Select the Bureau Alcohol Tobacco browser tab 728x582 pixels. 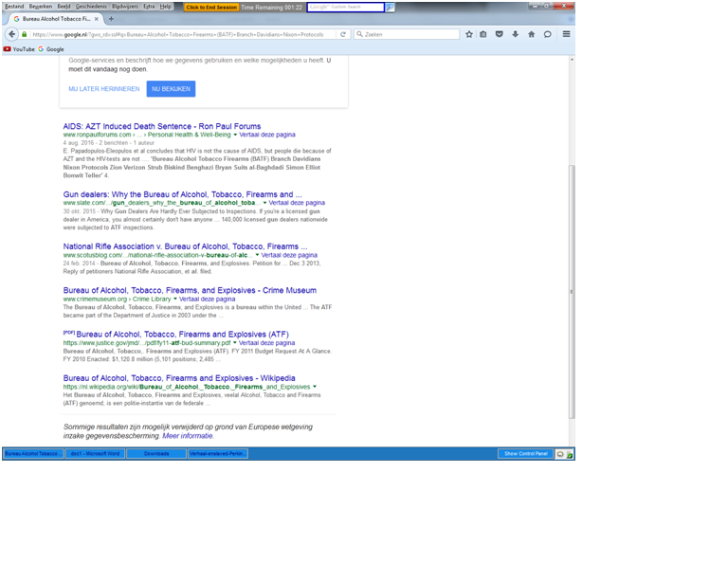point(55,19)
